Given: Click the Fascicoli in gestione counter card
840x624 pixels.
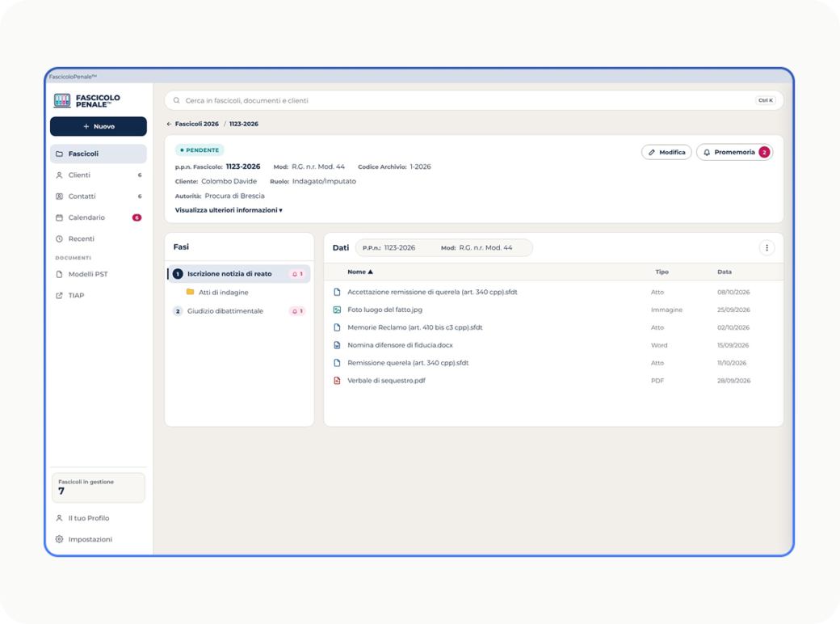Looking at the screenshot, I should click(99, 487).
